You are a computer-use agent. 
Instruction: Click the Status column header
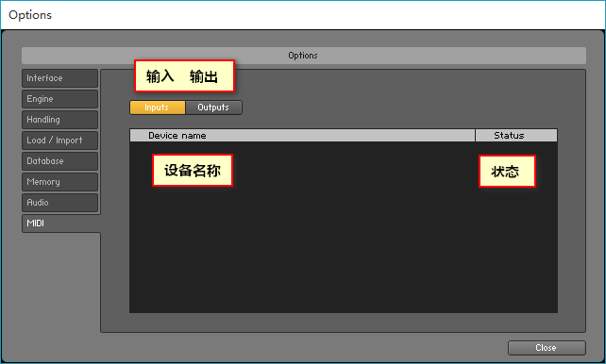pyautogui.click(x=516, y=136)
